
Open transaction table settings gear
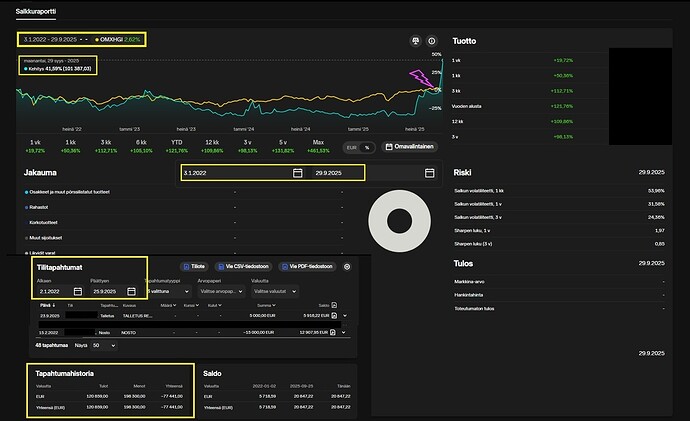(x=347, y=267)
